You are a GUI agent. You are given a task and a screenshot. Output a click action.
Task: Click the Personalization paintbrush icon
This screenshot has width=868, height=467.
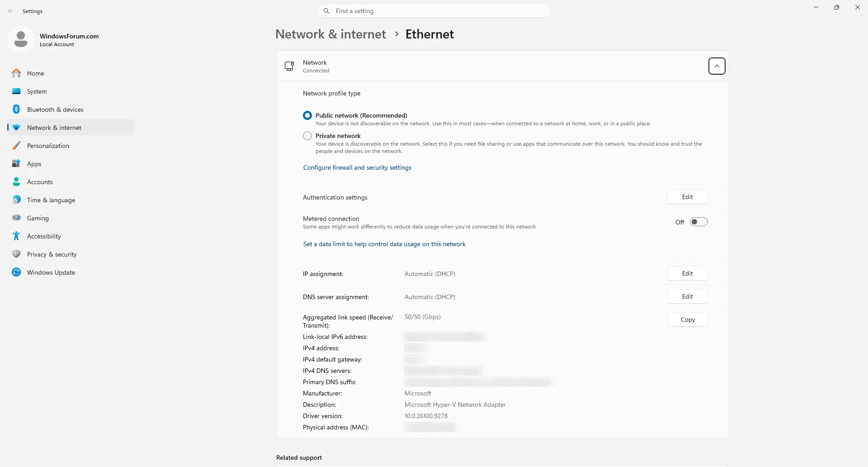[16, 145]
